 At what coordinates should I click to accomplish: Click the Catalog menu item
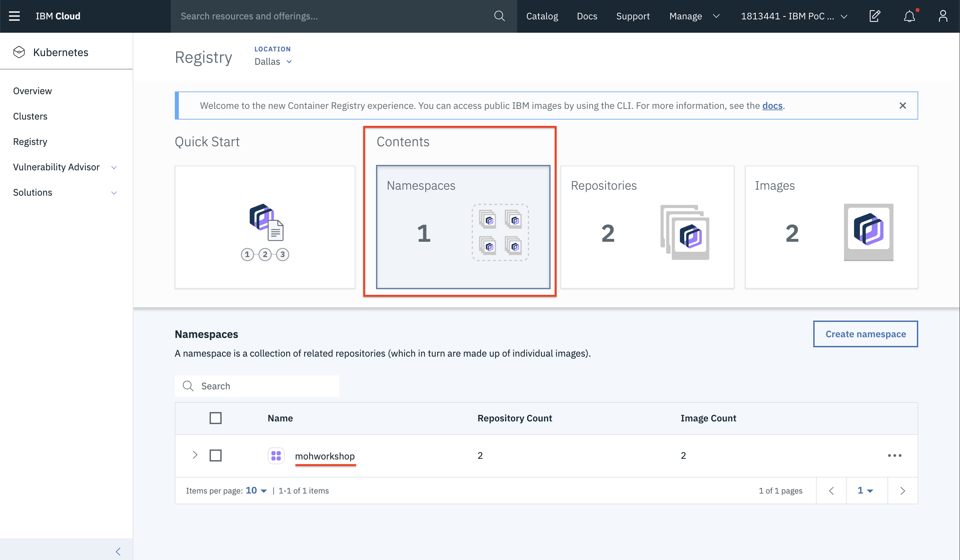pos(543,16)
